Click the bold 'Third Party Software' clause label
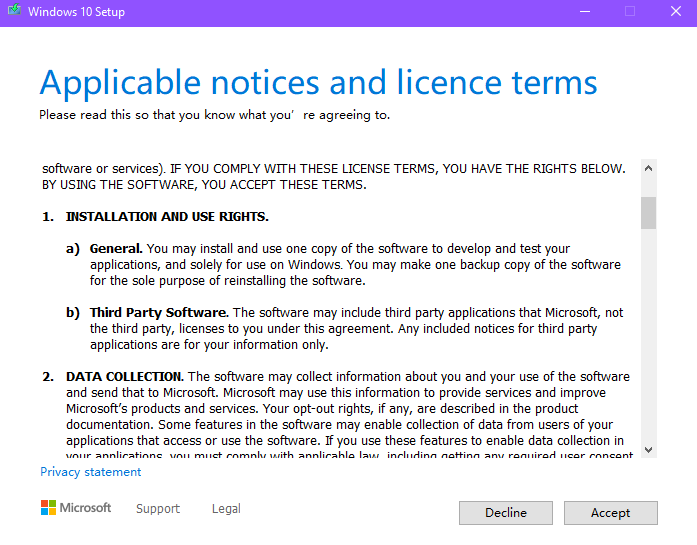697x545 pixels. click(x=159, y=313)
